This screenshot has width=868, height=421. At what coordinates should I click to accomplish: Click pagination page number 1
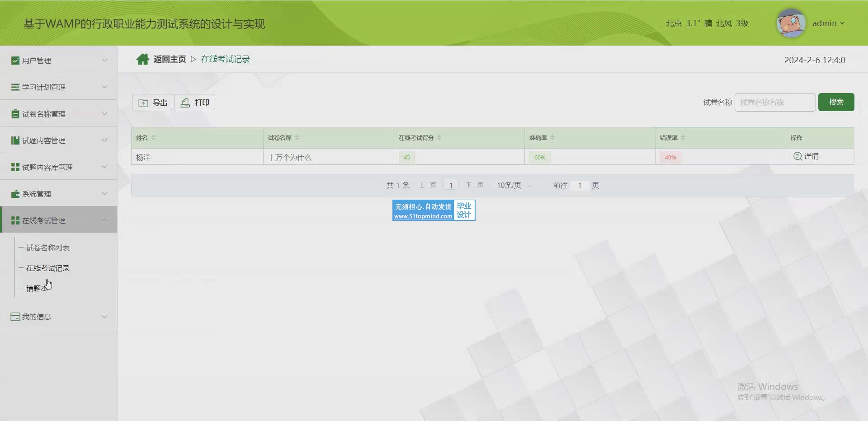(x=451, y=185)
